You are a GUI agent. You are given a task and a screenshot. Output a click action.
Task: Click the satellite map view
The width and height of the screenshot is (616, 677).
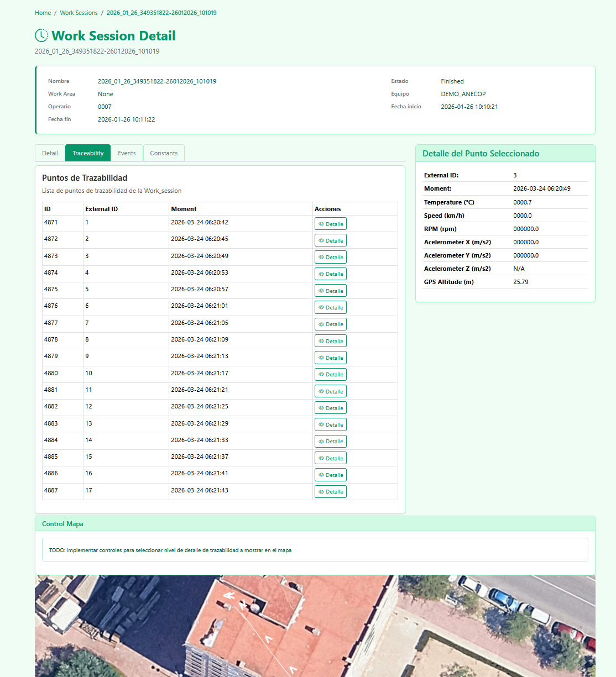442,630
